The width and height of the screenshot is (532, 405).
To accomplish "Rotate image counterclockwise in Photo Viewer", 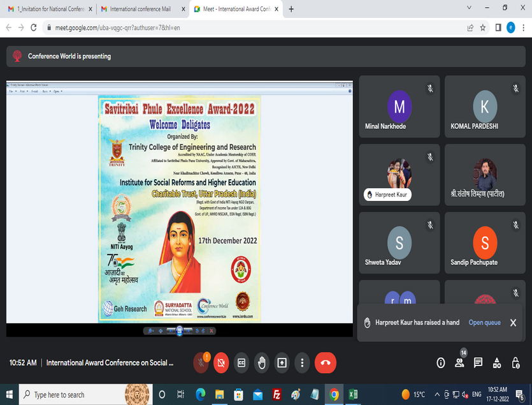I will [197, 331].
